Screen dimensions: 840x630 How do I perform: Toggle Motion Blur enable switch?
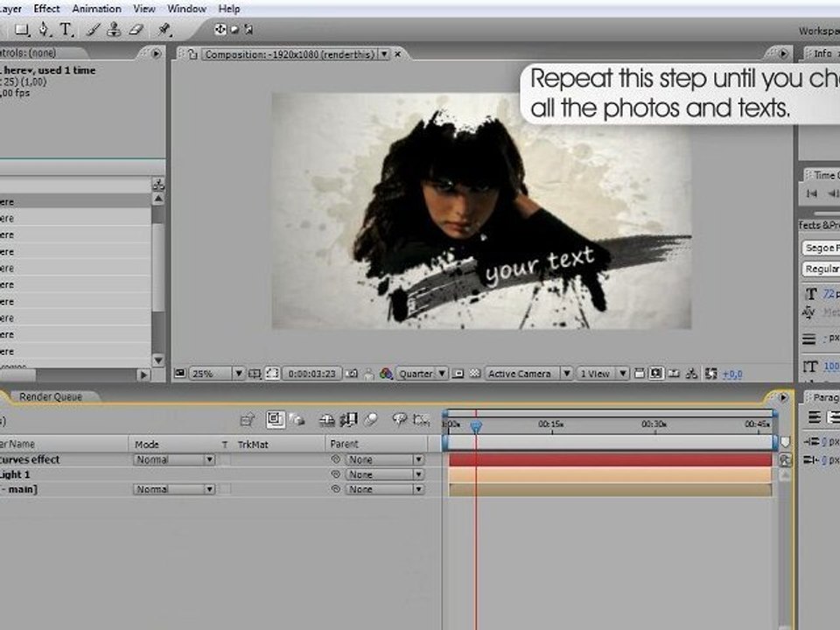371,419
